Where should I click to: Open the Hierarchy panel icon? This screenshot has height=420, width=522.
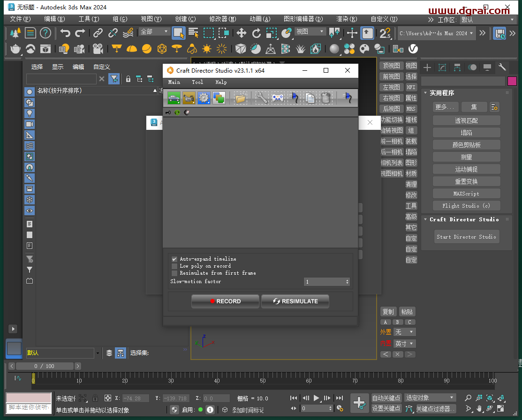[457, 67]
